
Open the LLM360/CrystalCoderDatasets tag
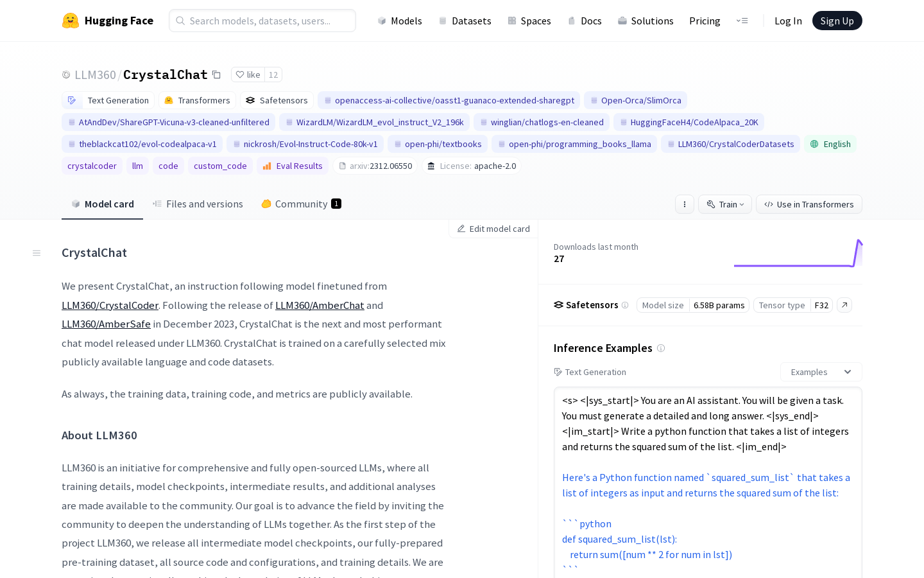pos(730,144)
